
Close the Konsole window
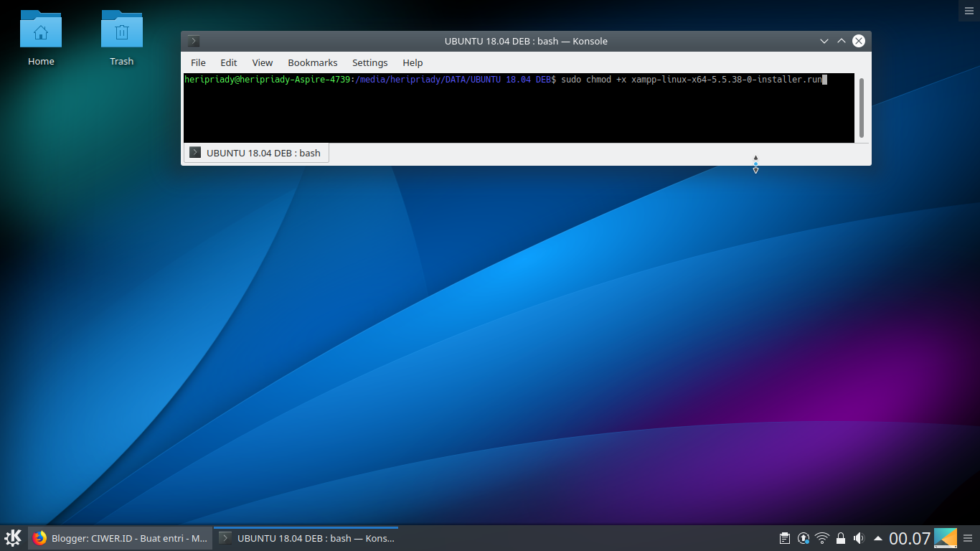[x=858, y=41]
